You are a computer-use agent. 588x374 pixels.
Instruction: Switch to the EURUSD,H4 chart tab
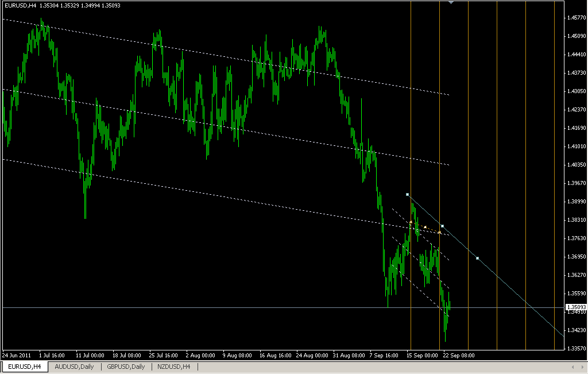(25, 367)
